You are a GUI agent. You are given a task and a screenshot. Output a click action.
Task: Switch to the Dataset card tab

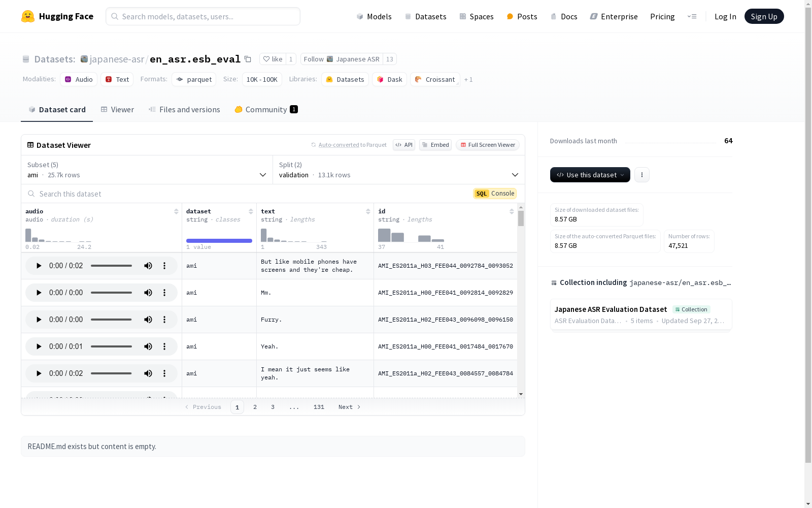pyautogui.click(x=57, y=110)
